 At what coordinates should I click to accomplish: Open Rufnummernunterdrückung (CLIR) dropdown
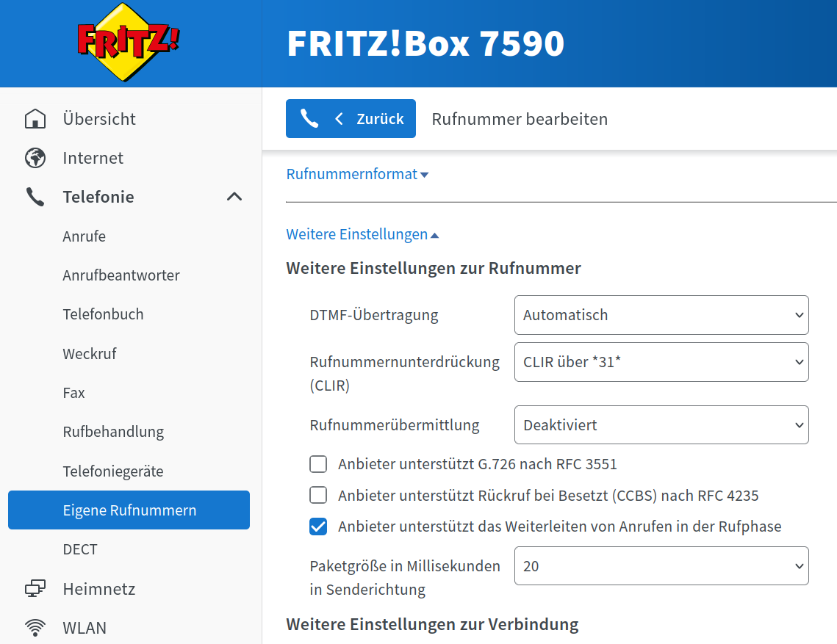[661, 362]
